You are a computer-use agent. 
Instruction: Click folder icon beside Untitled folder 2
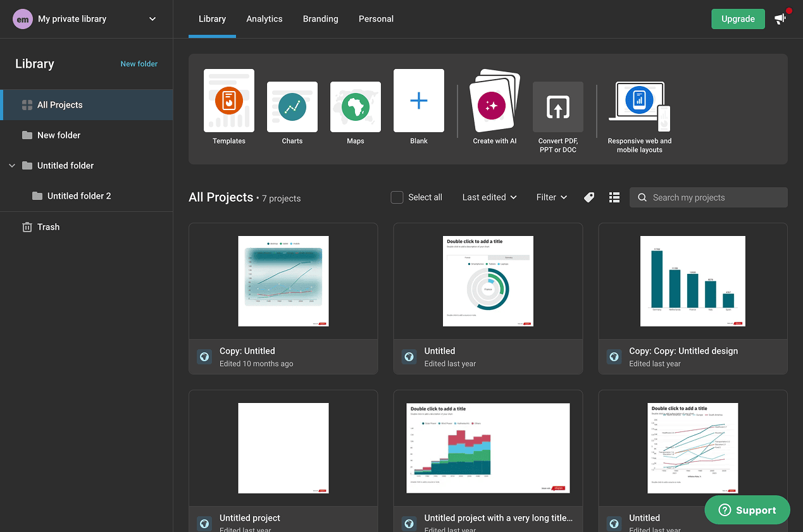pyautogui.click(x=37, y=196)
